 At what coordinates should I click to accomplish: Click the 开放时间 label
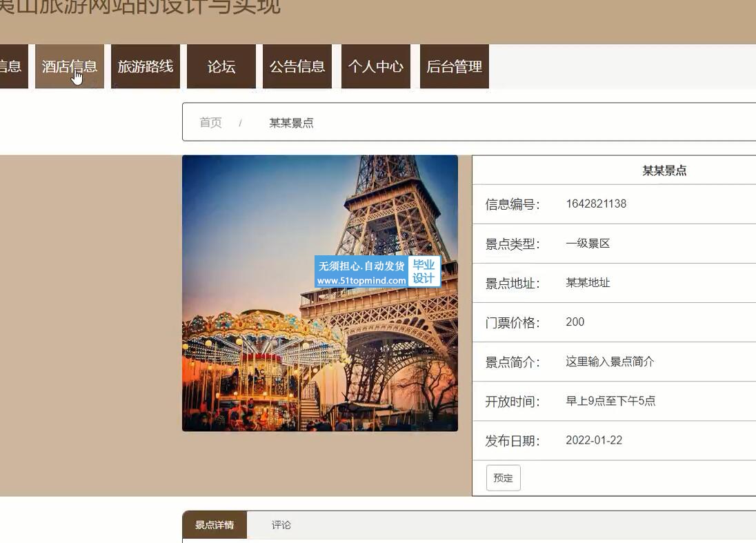(513, 402)
